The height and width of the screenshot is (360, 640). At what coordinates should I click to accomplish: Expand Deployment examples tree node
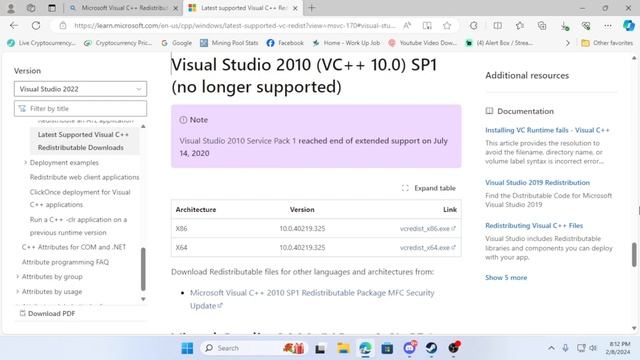(x=25, y=162)
